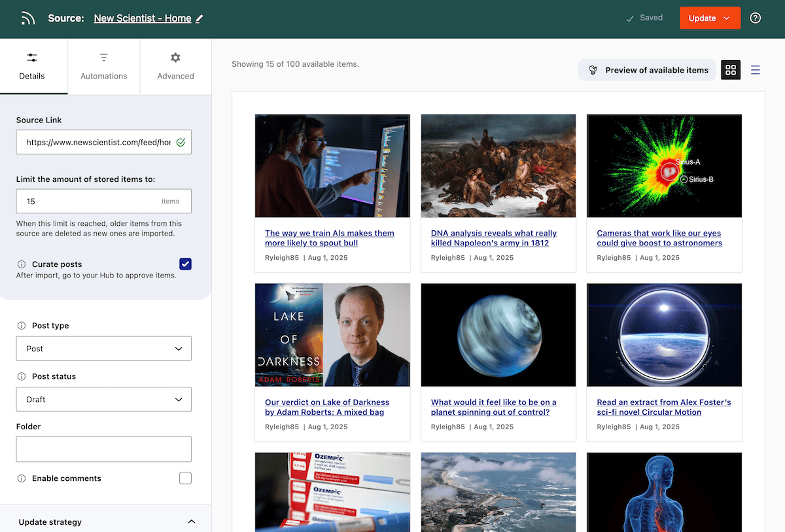Viewport: 785px width, 532px height.
Task: Open Cameras that work like eyes article
Action: pos(659,238)
